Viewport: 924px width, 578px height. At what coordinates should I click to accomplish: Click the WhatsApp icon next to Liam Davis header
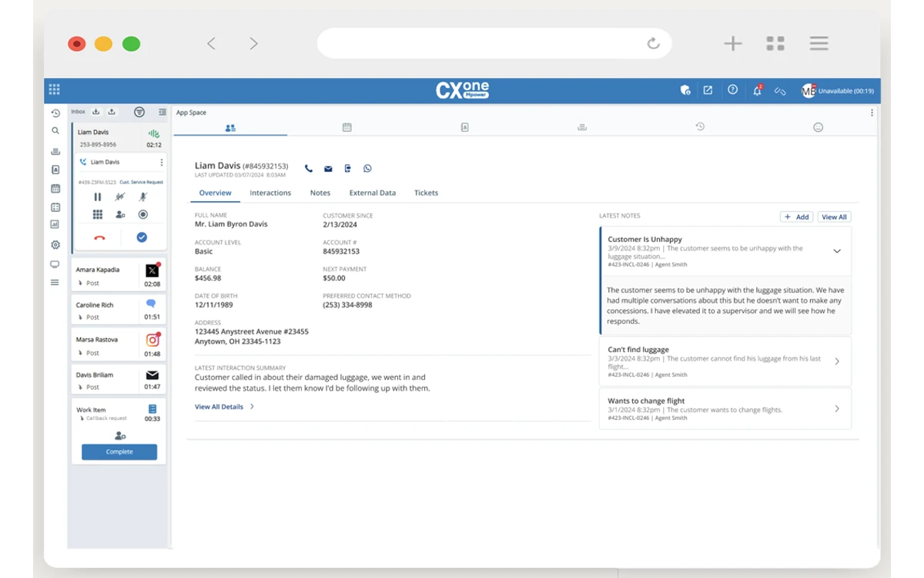pyautogui.click(x=367, y=169)
